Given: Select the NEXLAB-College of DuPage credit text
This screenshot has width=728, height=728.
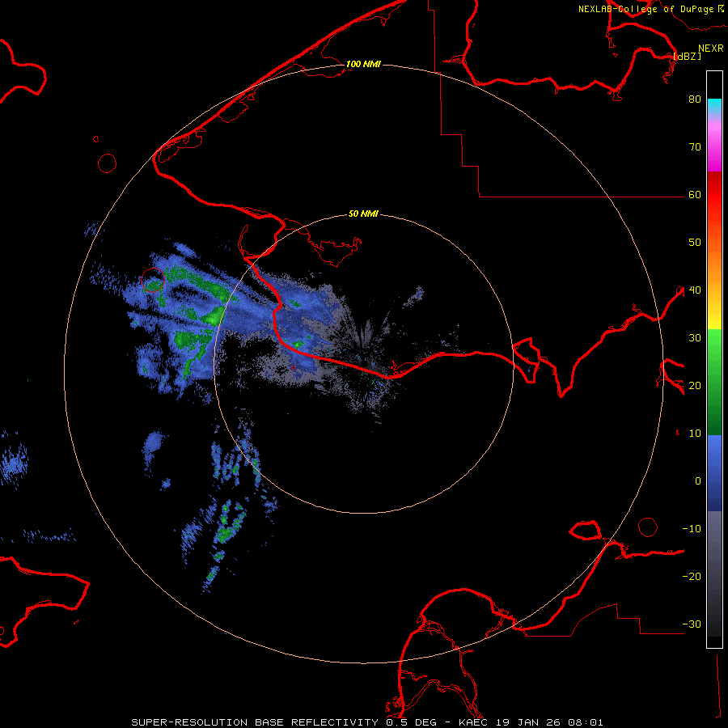Looking at the screenshot, I should tap(645, 9).
